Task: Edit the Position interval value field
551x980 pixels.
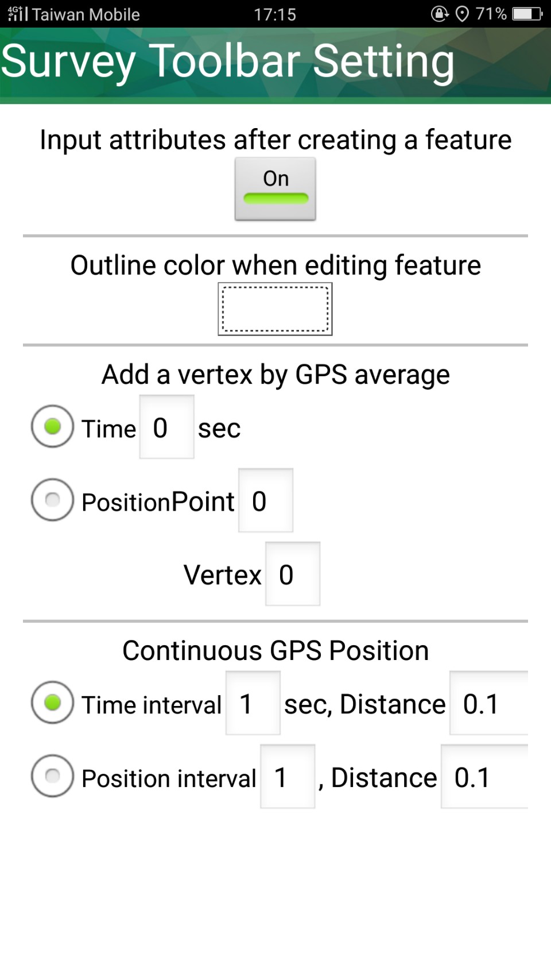Action: tap(288, 777)
